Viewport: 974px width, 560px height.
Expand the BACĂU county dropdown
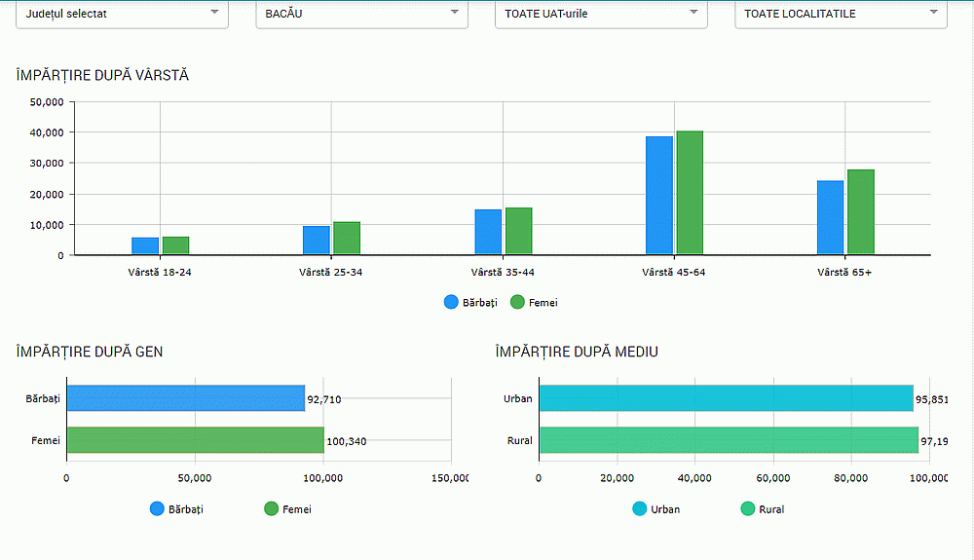pos(361,14)
